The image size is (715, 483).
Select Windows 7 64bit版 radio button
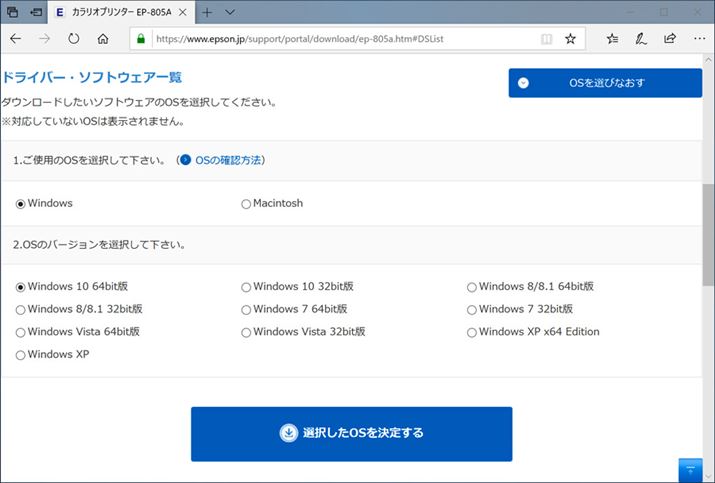pos(246,309)
